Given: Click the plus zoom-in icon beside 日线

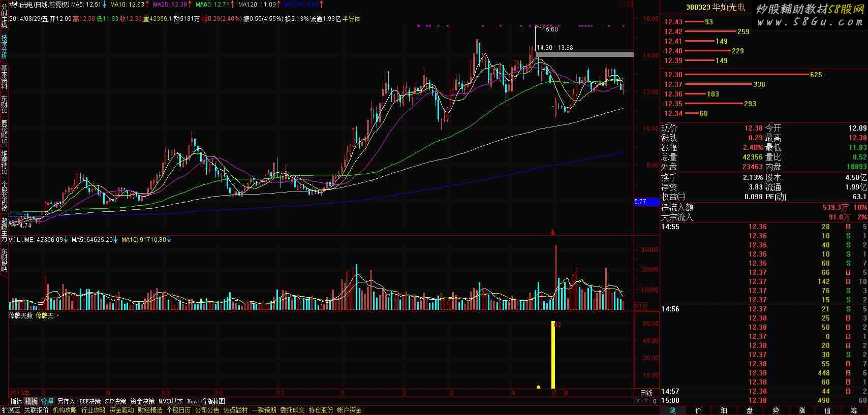Looking at the screenshot, I should tap(638, 401).
